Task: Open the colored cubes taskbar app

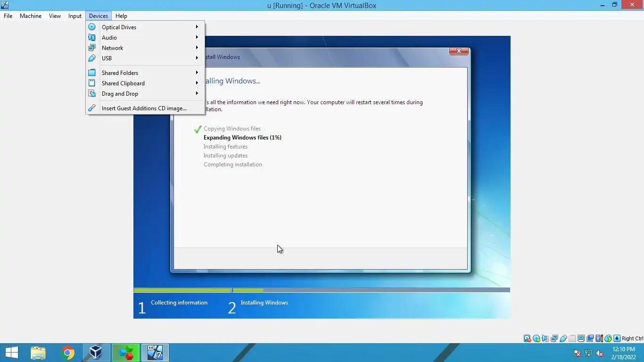Action: pos(126,353)
